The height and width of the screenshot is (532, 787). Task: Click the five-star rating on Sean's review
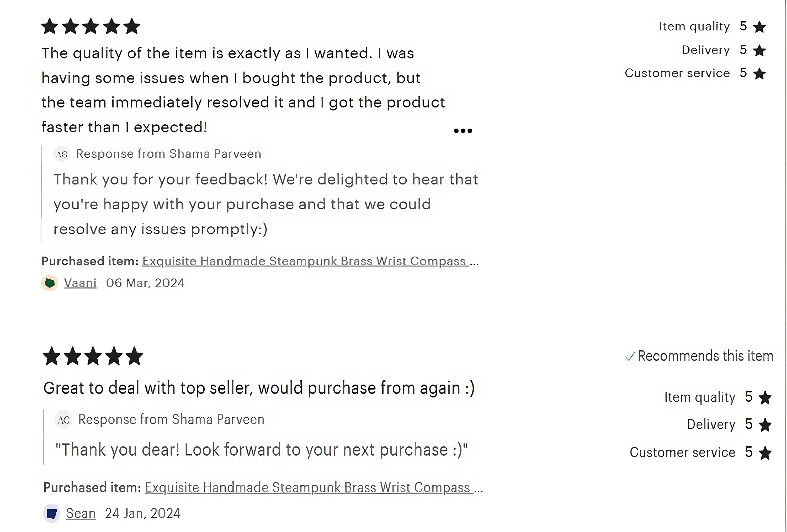pyautogui.click(x=93, y=356)
